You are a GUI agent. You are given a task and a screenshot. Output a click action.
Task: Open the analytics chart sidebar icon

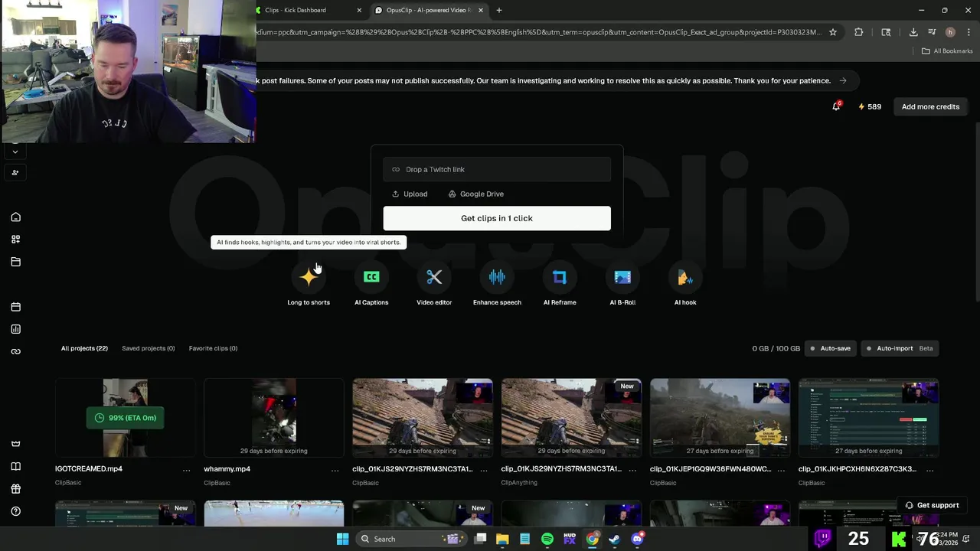(x=15, y=329)
